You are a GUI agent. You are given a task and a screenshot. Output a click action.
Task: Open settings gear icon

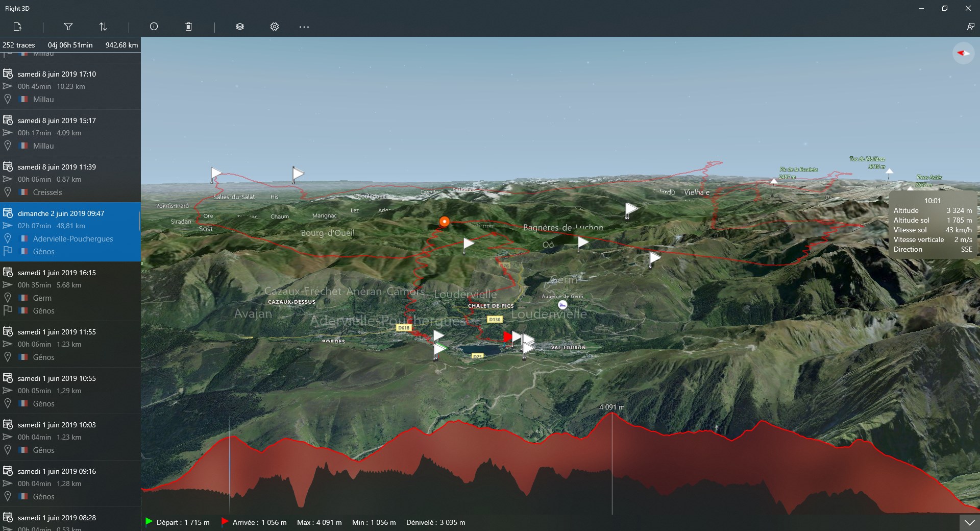pyautogui.click(x=275, y=27)
